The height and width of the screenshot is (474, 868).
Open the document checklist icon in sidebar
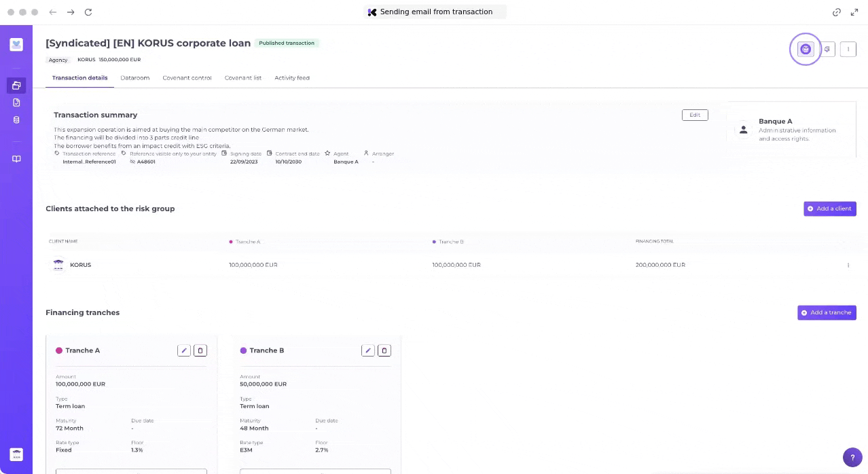16,103
